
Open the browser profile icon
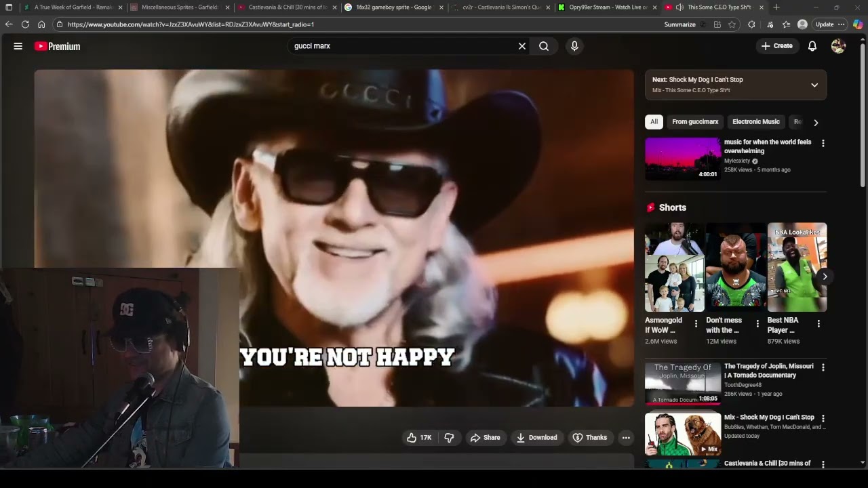[803, 24]
